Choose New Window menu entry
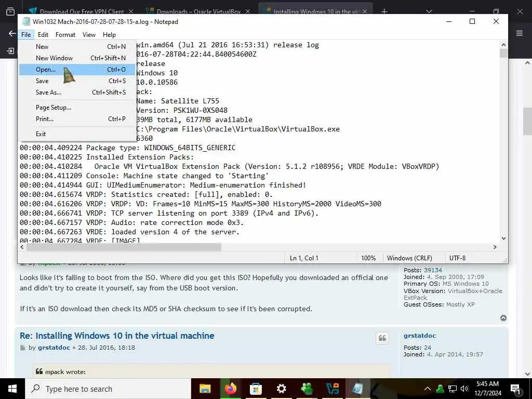Image resolution: width=532 pixels, height=399 pixels. (x=77, y=58)
